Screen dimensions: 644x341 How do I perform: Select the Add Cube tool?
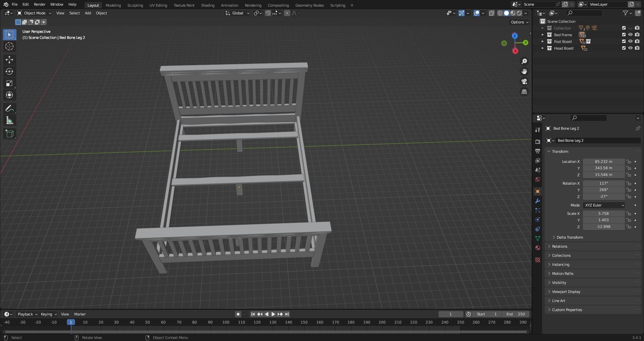pyautogui.click(x=9, y=133)
